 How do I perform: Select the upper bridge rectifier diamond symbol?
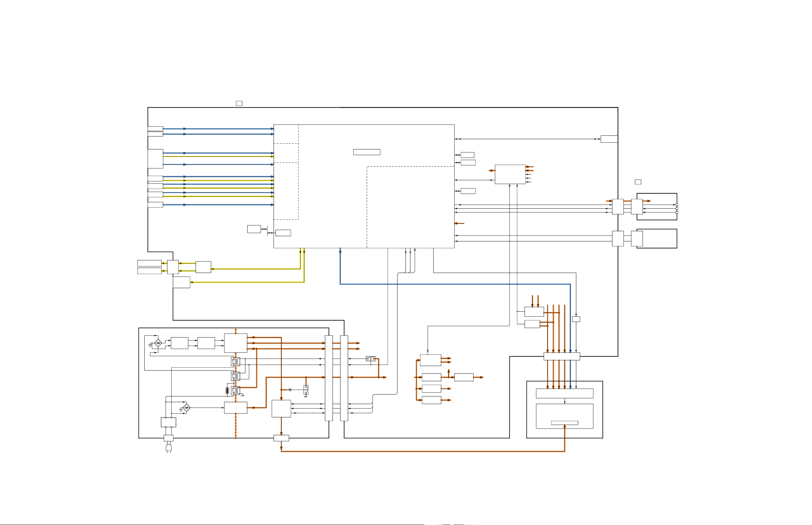coord(158,343)
